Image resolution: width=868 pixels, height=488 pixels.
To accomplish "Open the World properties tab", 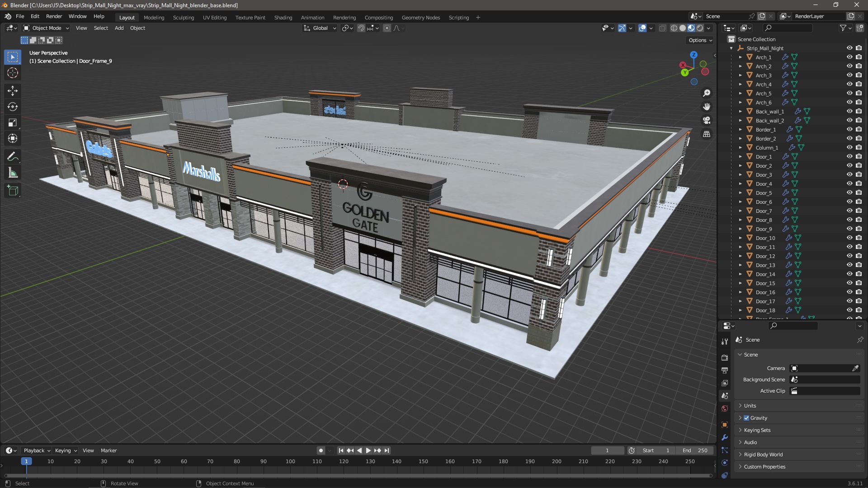I will tap(725, 408).
